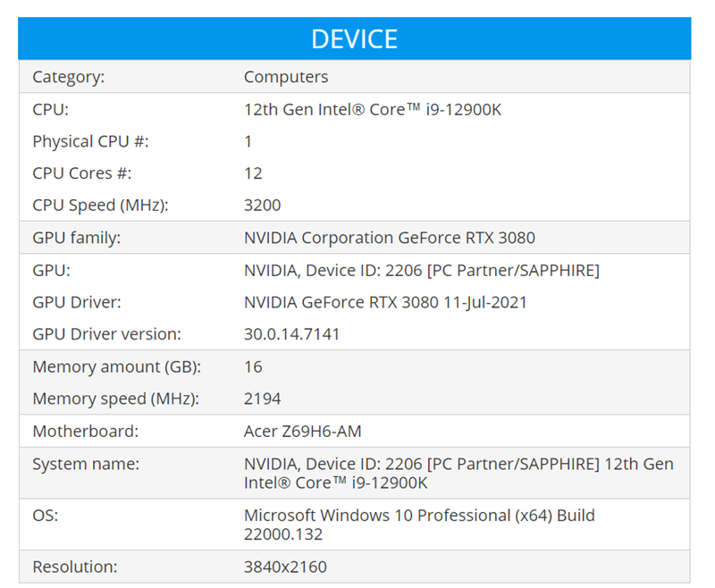
Task: Select the Resolution value 3840x2160
Action: click(285, 567)
